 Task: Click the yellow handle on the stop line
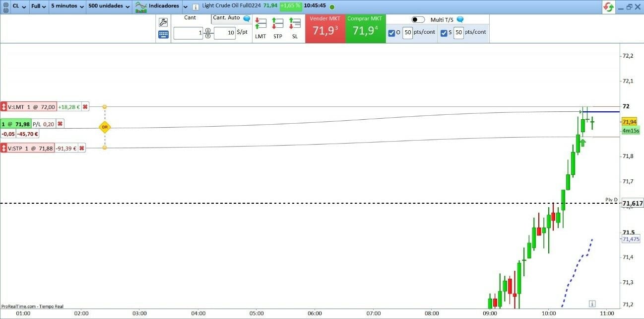coord(104,148)
